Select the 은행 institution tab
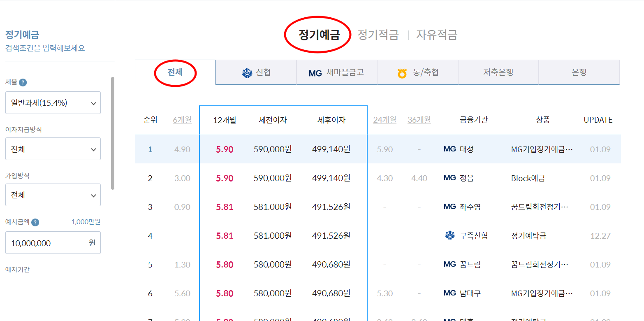Image resolution: width=644 pixels, height=321 pixels. click(579, 72)
